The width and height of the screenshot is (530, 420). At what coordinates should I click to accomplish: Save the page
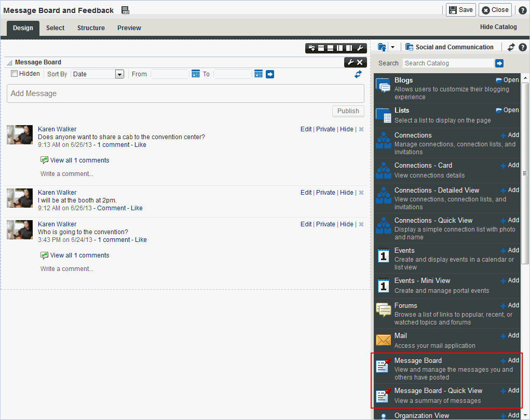click(x=461, y=10)
